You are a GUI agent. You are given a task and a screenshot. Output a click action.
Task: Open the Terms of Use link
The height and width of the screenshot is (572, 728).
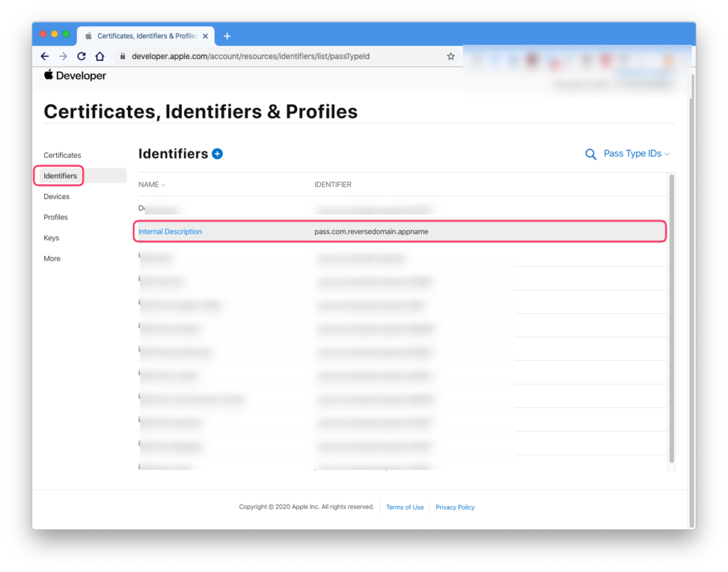click(x=405, y=507)
